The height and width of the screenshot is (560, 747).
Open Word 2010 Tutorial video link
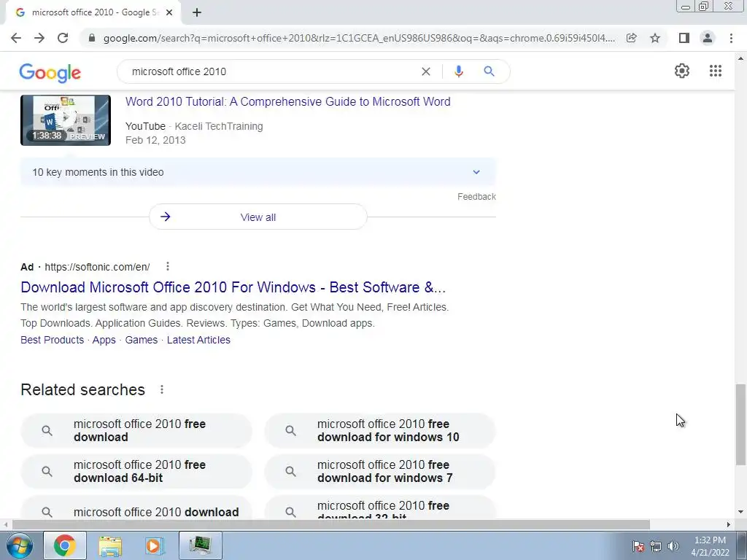tap(287, 101)
